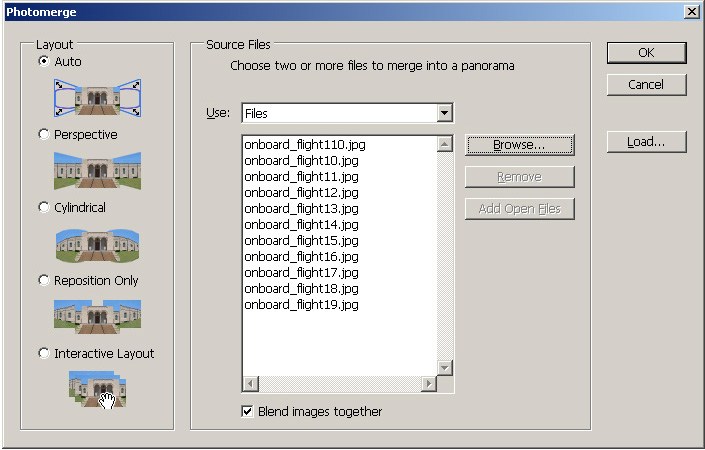The image size is (705, 450).
Task: Click the Perspective layout preview image
Action: click(x=97, y=171)
